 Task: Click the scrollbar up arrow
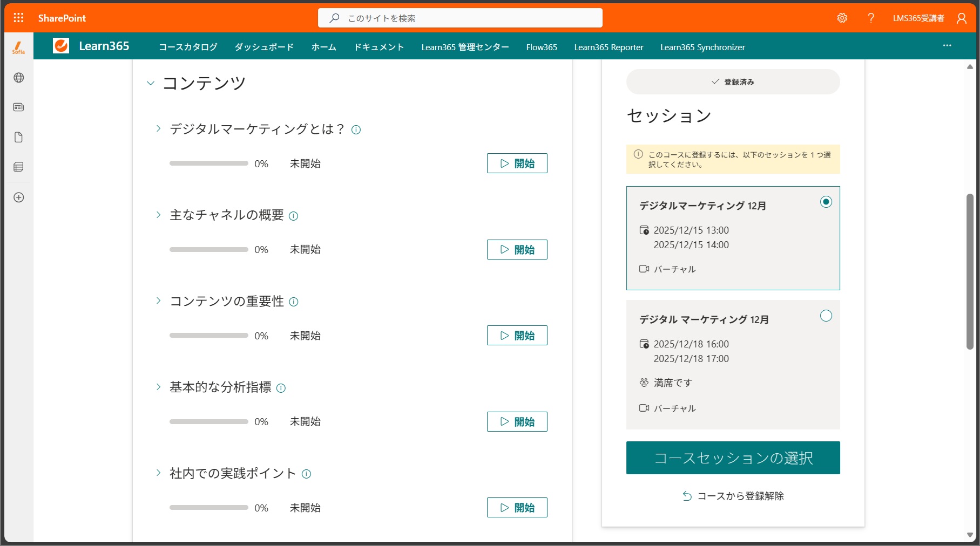point(970,67)
